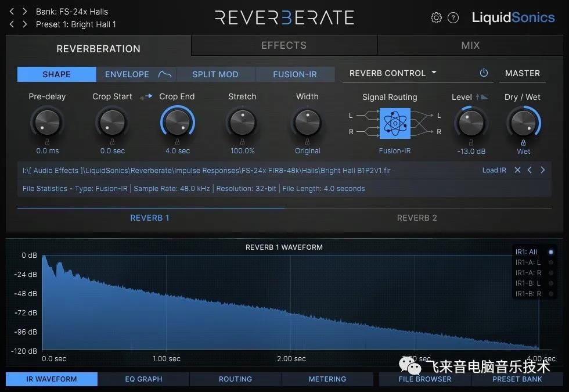Toggle the Stretch lock icon
The width and height of the screenshot is (569, 392).
coord(242,142)
